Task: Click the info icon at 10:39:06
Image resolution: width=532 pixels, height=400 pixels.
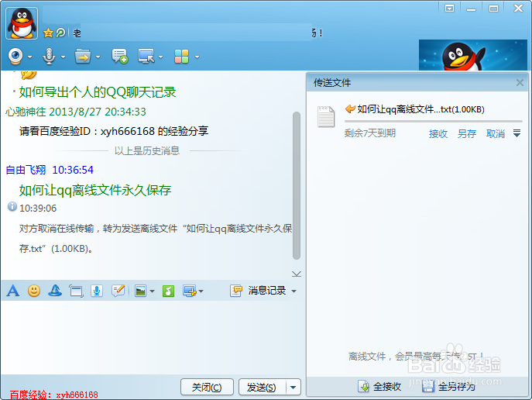Action: [12, 206]
